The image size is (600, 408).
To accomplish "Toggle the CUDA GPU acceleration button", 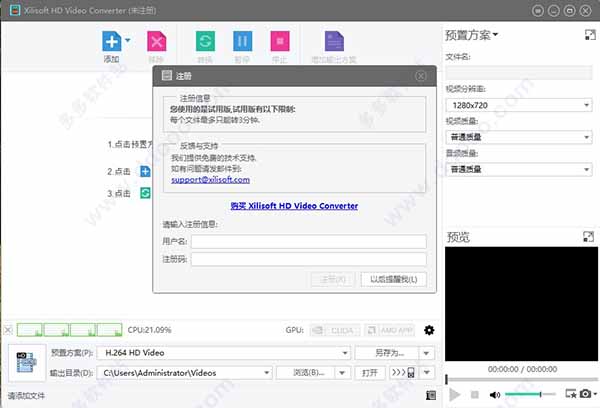I will [x=335, y=330].
